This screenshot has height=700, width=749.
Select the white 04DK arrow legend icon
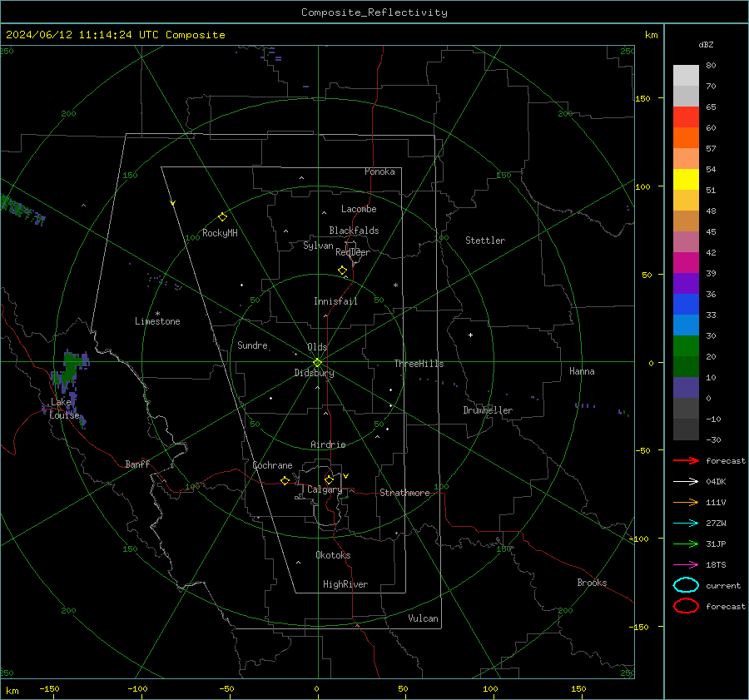pyautogui.click(x=686, y=481)
